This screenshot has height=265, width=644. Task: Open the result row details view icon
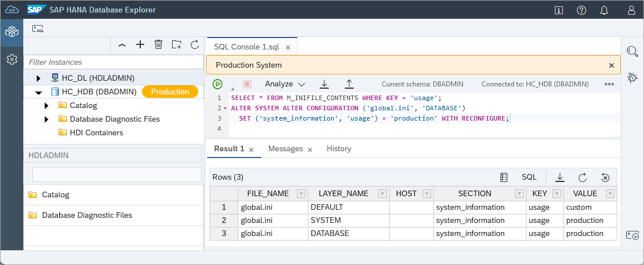pyautogui.click(x=504, y=177)
